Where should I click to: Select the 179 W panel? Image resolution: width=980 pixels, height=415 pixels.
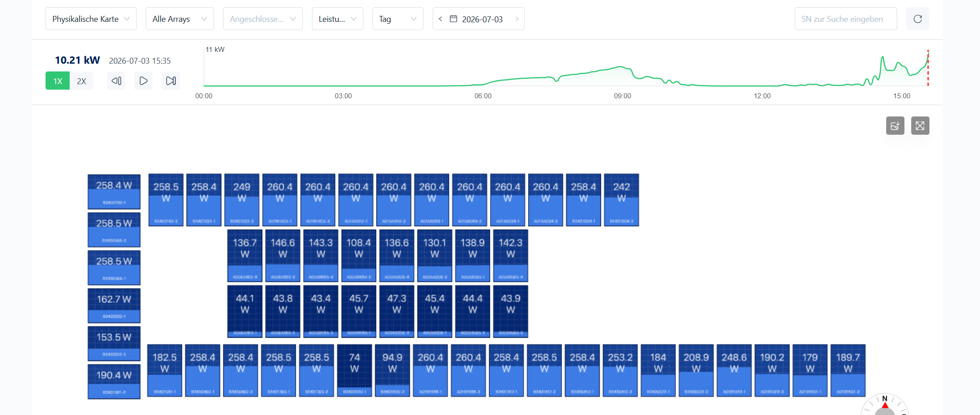[810, 370]
